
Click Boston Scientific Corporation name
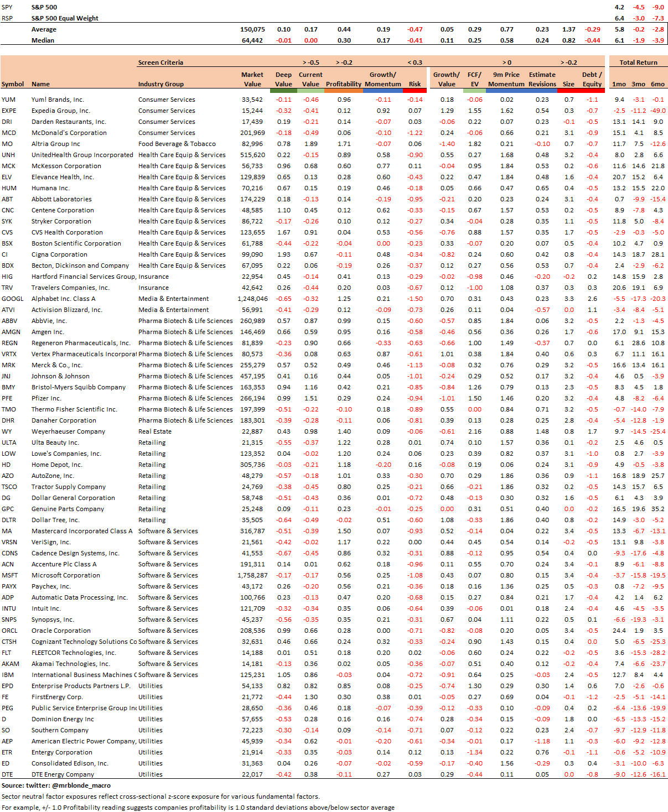76,243
